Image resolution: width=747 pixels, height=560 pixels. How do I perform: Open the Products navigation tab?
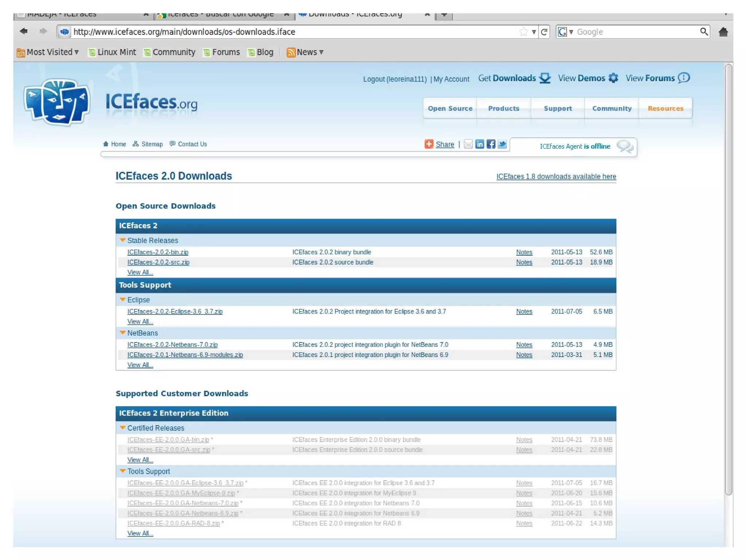point(503,108)
